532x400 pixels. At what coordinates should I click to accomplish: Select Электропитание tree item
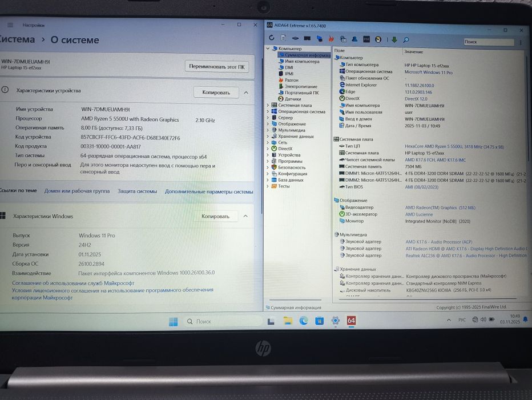point(298,86)
